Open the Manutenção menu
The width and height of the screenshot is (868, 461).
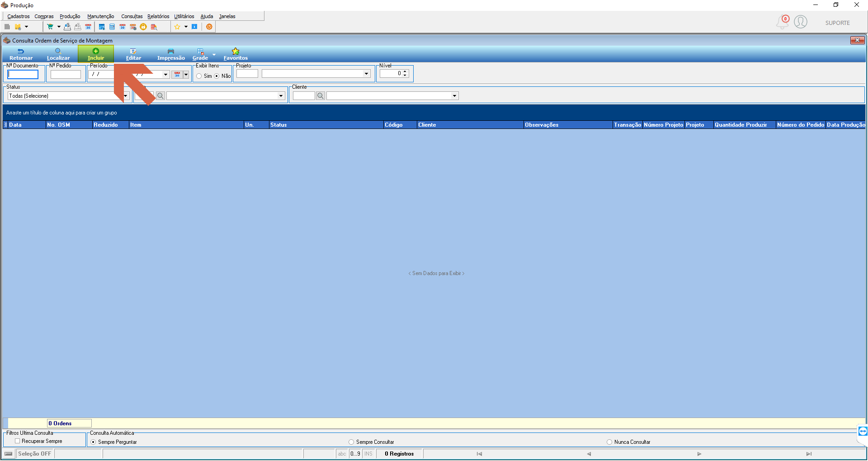(x=100, y=16)
